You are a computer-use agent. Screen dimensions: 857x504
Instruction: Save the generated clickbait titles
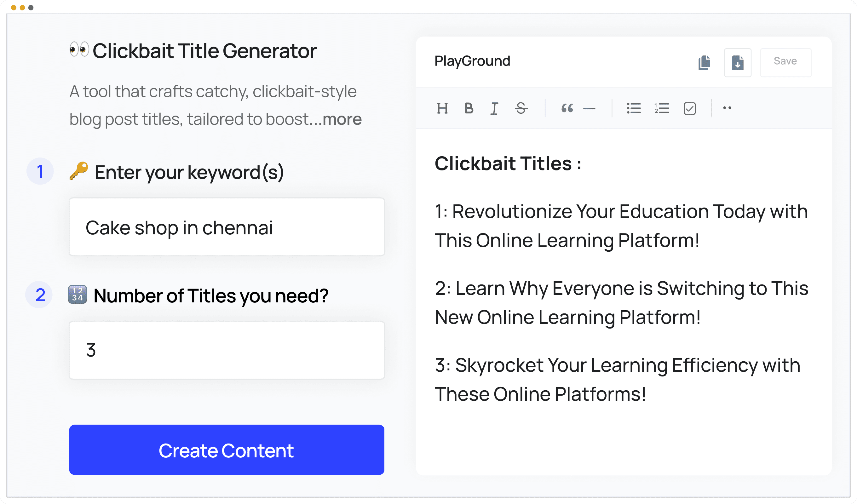pyautogui.click(x=785, y=61)
